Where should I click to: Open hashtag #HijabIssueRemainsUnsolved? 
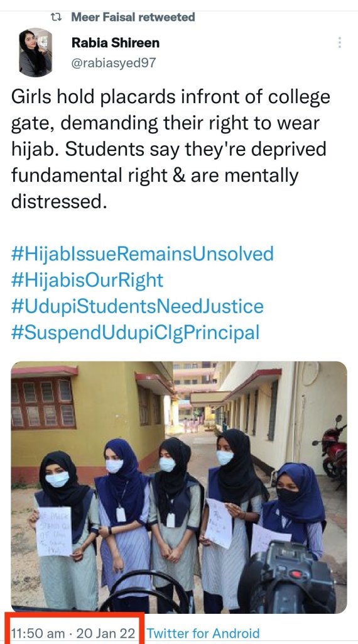click(143, 253)
